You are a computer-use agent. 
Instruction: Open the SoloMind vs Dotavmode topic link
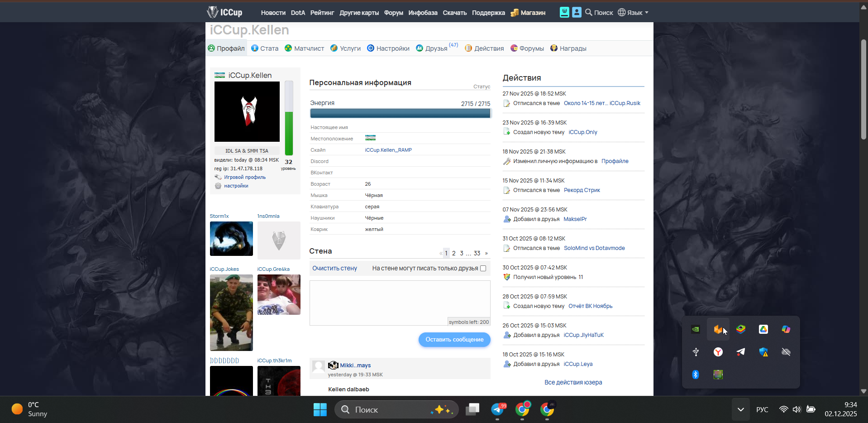coord(594,248)
